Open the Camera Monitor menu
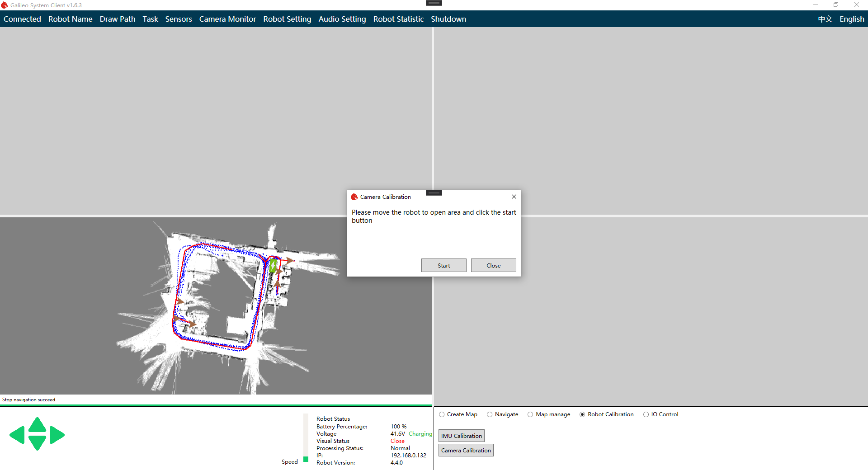The image size is (868, 470). [227, 19]
